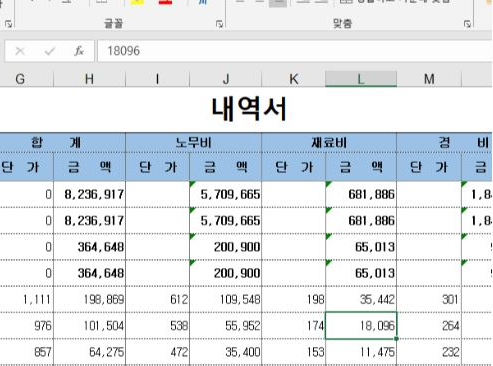This screenshot has height=366, width=493.
Task: Select the cell containing 472
Action: tap(157, 352)
